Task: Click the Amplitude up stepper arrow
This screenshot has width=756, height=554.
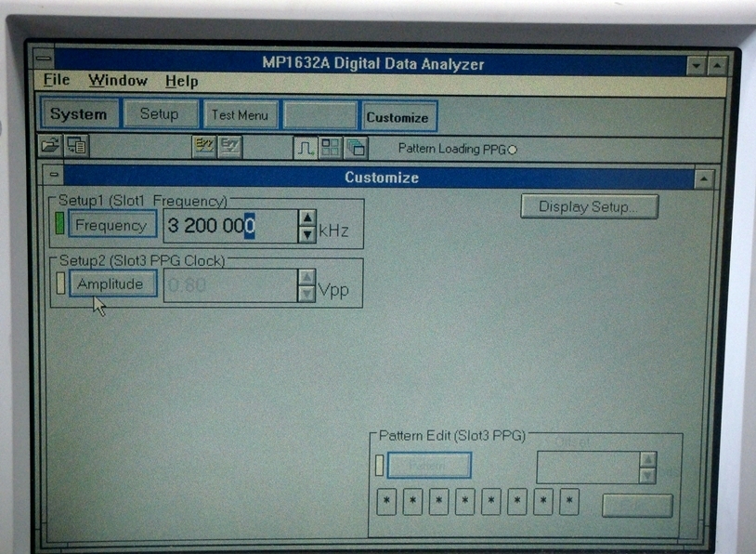Action: tap(306, 277)
